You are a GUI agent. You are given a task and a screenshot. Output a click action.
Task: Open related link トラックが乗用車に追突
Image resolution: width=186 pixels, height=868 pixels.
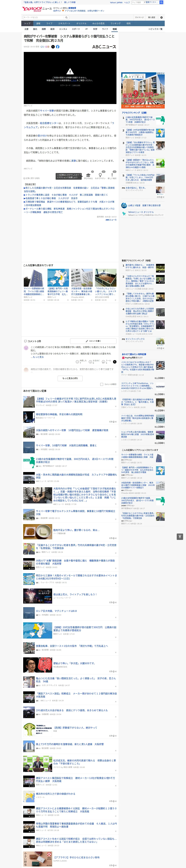tap(66, 195)
